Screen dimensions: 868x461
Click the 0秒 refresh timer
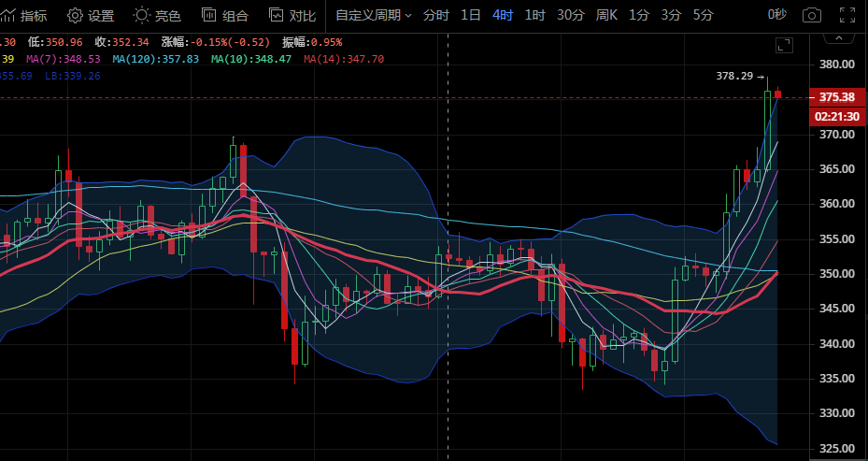776,15
